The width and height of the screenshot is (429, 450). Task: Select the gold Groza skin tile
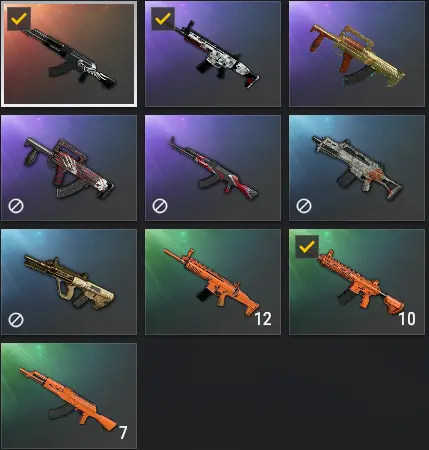click(357, 54)
